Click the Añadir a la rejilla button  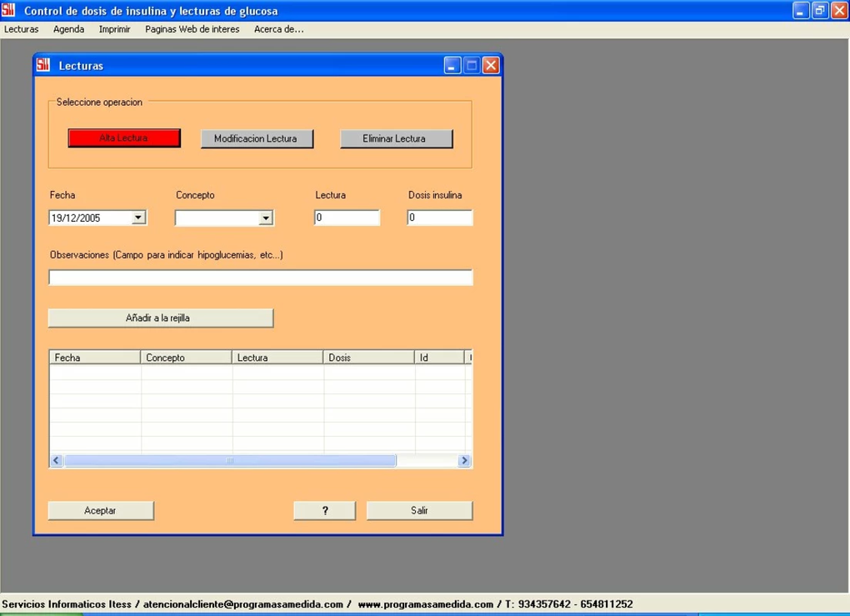[160, 318]
